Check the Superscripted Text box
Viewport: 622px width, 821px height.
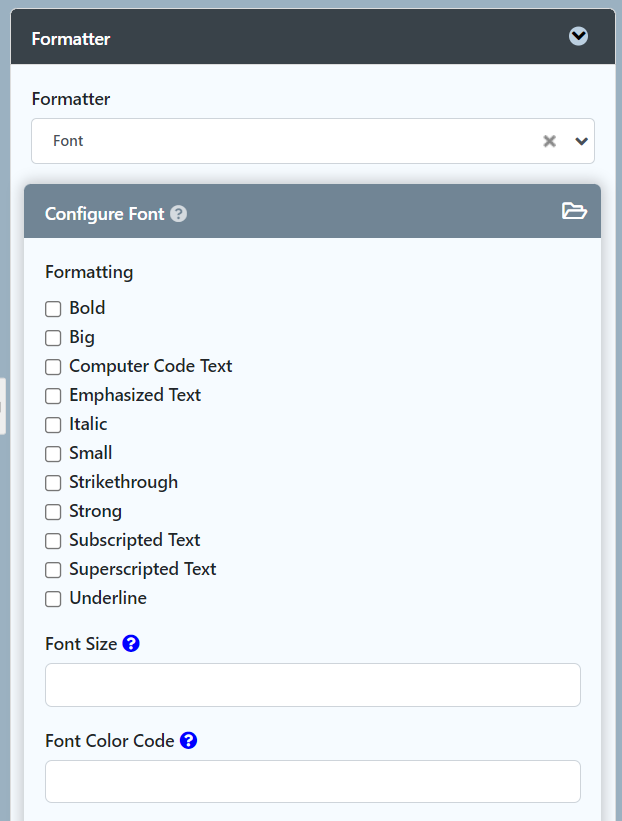pos(53,570)
